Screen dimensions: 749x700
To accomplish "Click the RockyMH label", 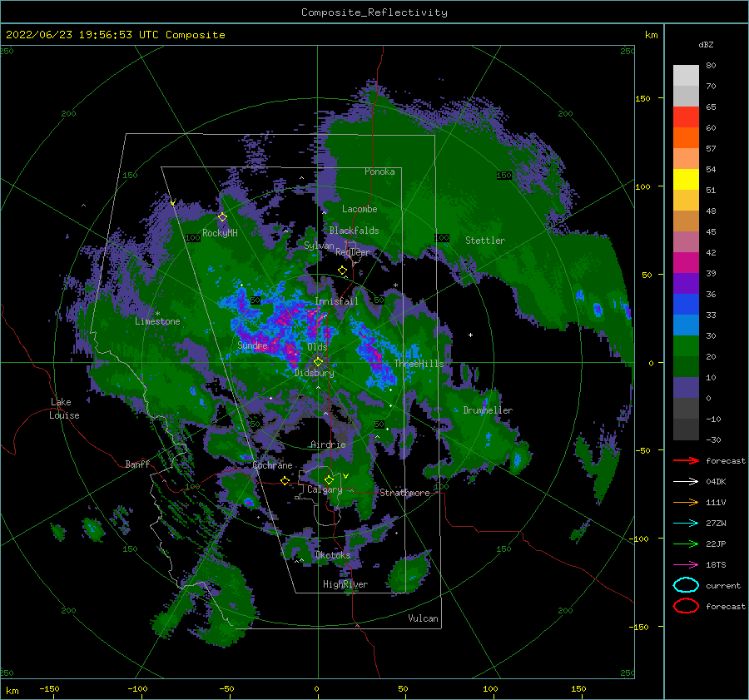I will coord(220,233).
